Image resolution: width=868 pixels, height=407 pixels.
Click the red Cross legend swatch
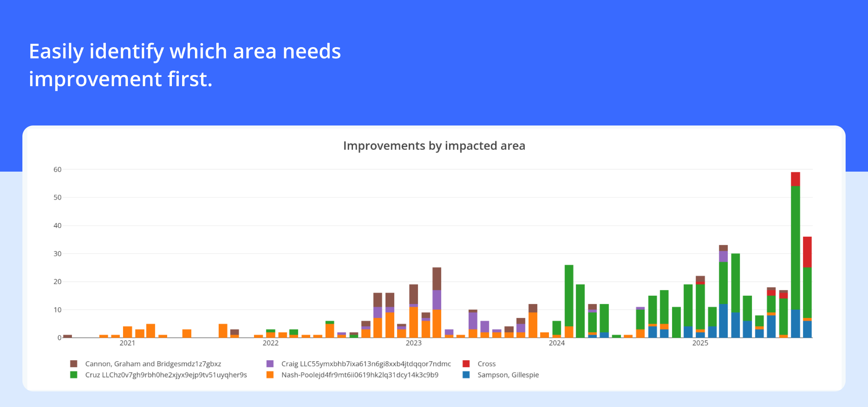click(466, 364)
